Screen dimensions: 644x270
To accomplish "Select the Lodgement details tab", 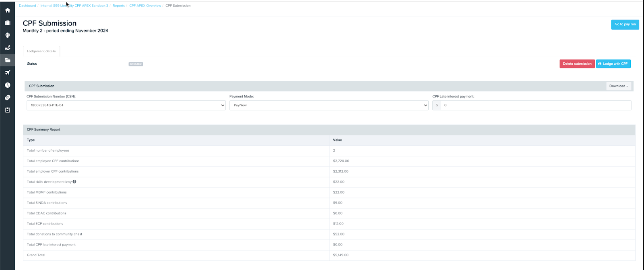I will click(x=41, y=51).
